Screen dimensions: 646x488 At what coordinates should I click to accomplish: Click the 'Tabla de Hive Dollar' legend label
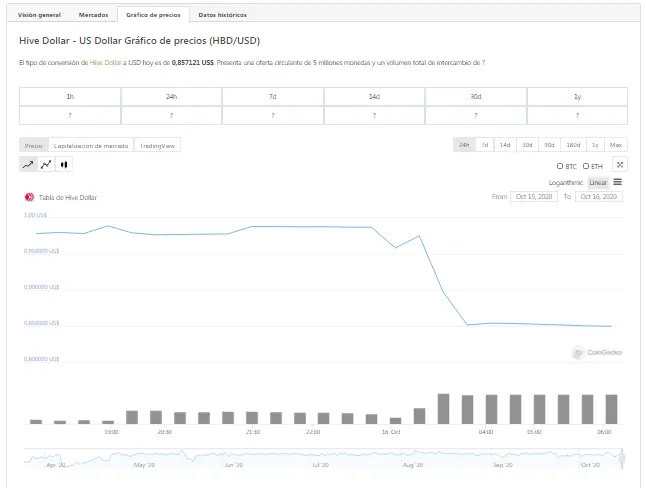pyautogui.click(x=68, y=198)
